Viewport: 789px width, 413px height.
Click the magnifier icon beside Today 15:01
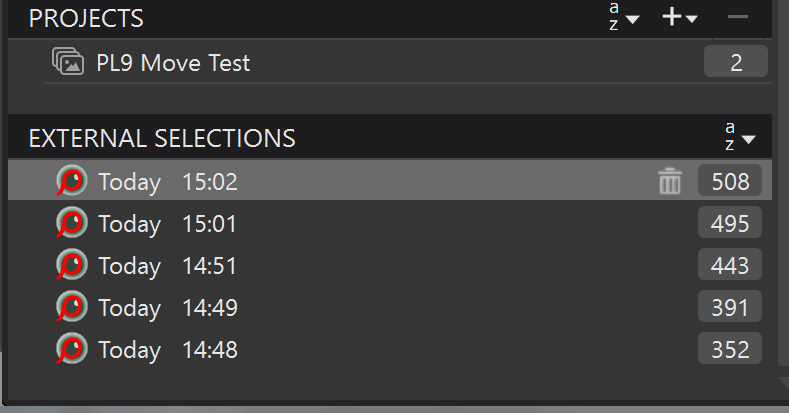click(x=71, y=224)
